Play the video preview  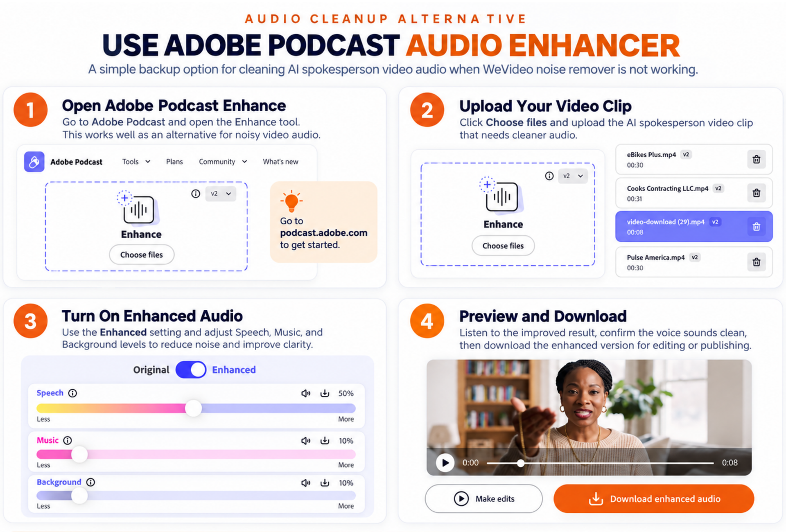click(445, 463)
